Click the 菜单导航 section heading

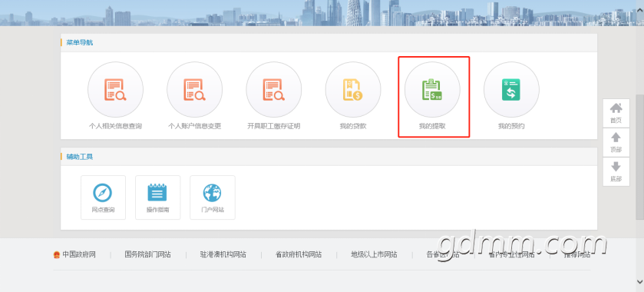(x=80, y=42)
